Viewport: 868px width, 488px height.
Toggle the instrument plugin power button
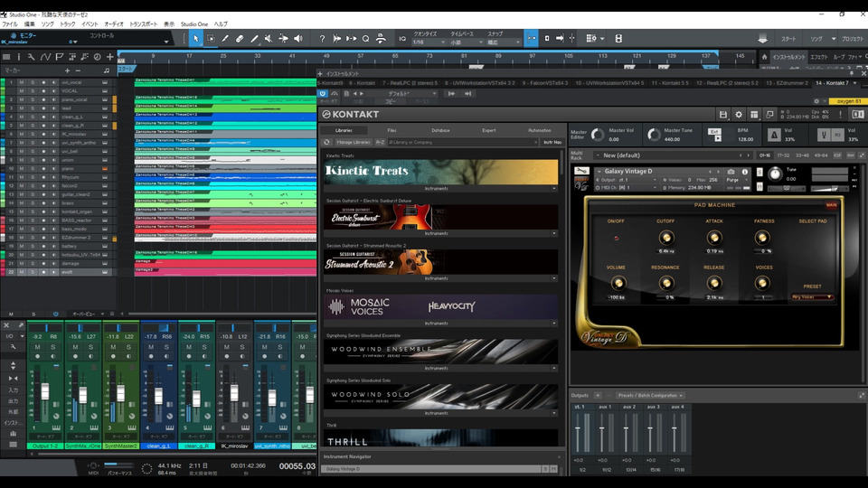pos(323,93)
